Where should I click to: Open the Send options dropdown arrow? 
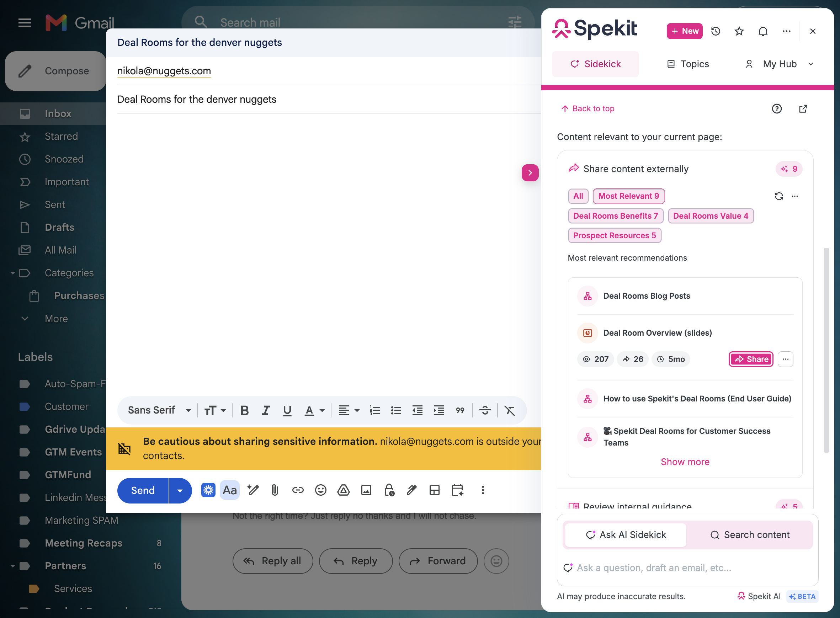[x=180, y=490]
